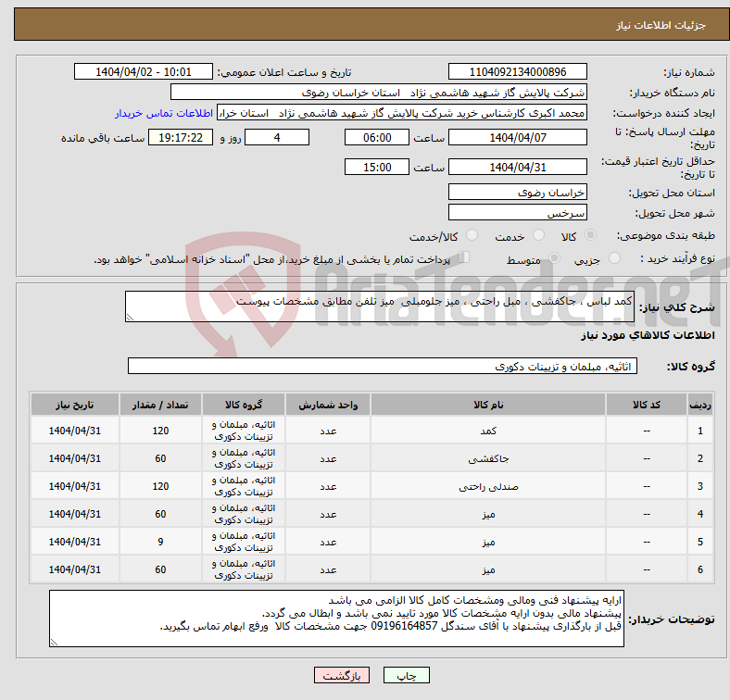This screenshot has height=700, width=730.
Task: Click the کد کالا column header
Action: pyautogui.click(x=647, y=405)
